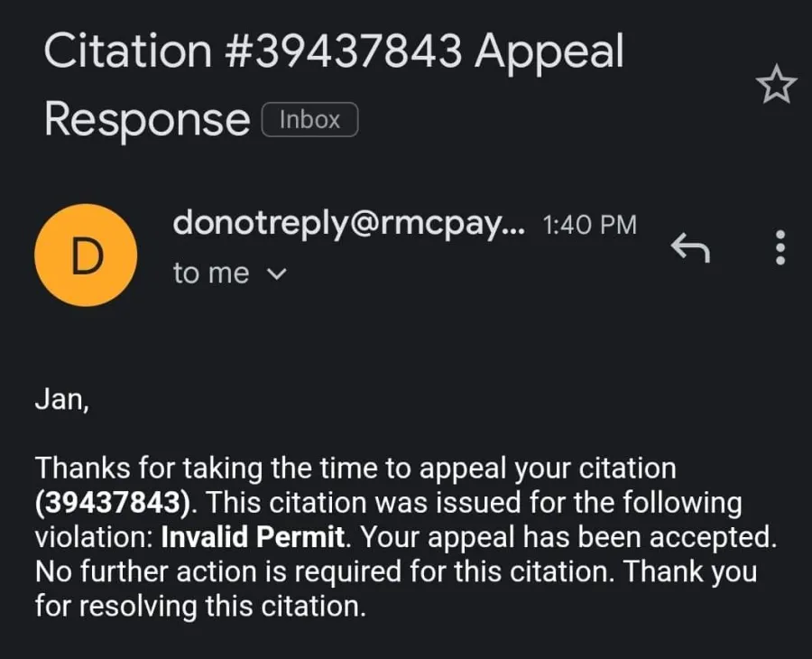Click the greeting 'Jan,'

[61, 398]
